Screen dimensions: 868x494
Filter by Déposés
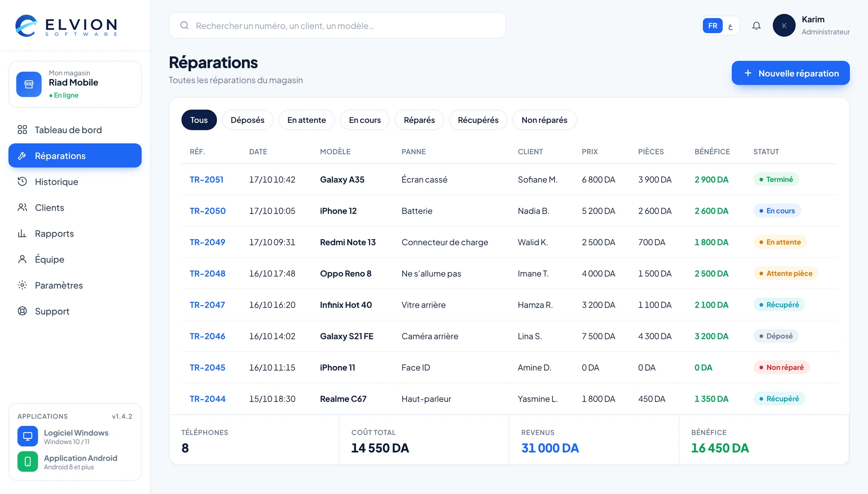247,120
